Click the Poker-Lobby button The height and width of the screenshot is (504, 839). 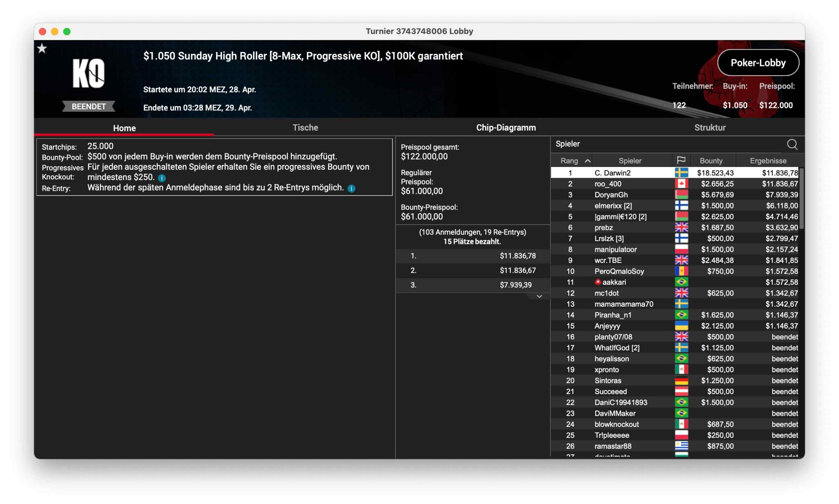pos(758,63)
